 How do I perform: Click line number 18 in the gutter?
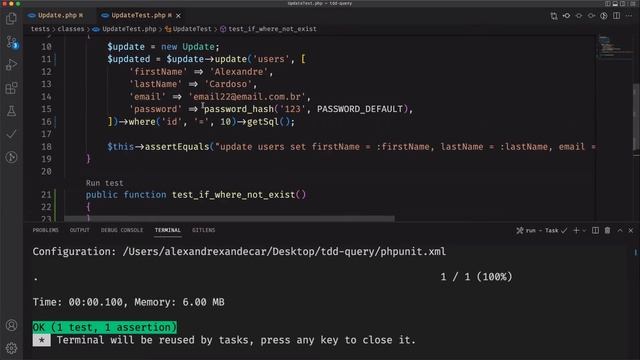tap(46, 147)
